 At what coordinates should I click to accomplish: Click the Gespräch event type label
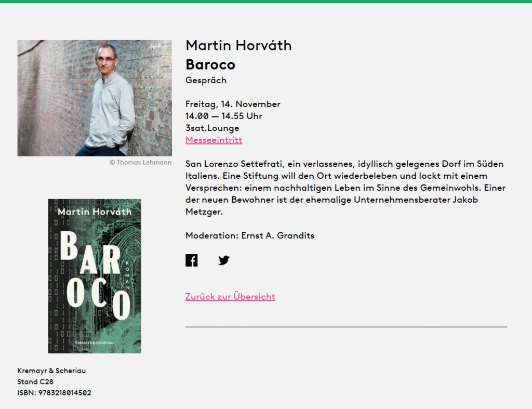(206, 81)
